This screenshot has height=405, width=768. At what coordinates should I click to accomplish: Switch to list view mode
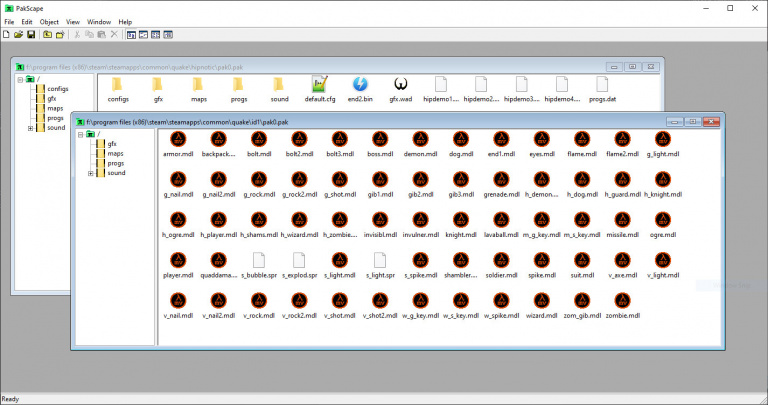click(x=155, y=35)
